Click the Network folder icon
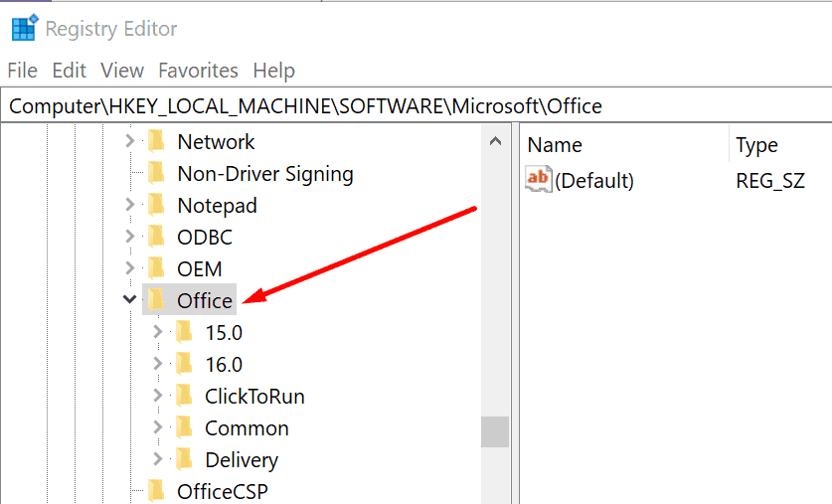Image resolution: width=832 pixels, height=504 pixels. click(156, 141)
